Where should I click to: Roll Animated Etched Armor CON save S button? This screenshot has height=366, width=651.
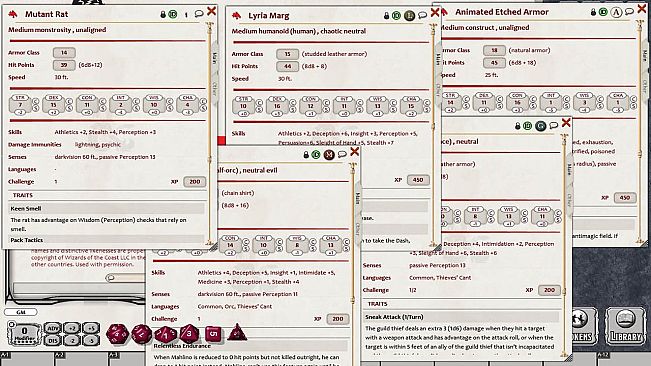tap(533, 106)
